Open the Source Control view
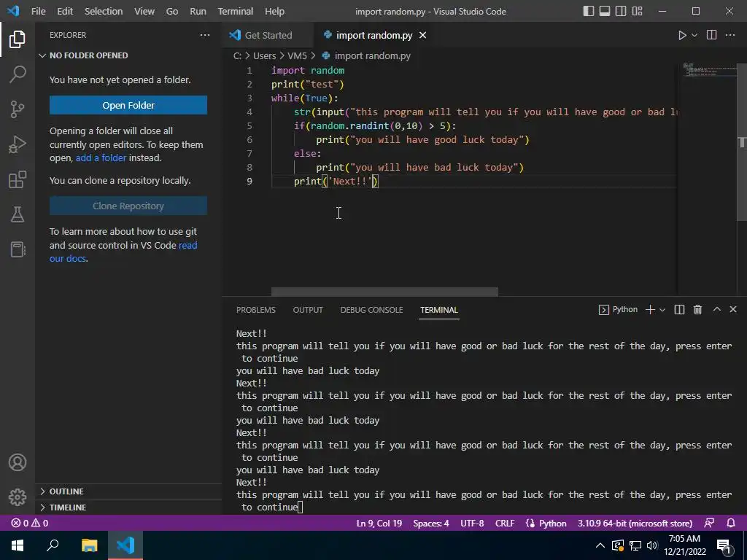Image resolution: width=747 pixels, height=560 pixels. coord(18,109)
